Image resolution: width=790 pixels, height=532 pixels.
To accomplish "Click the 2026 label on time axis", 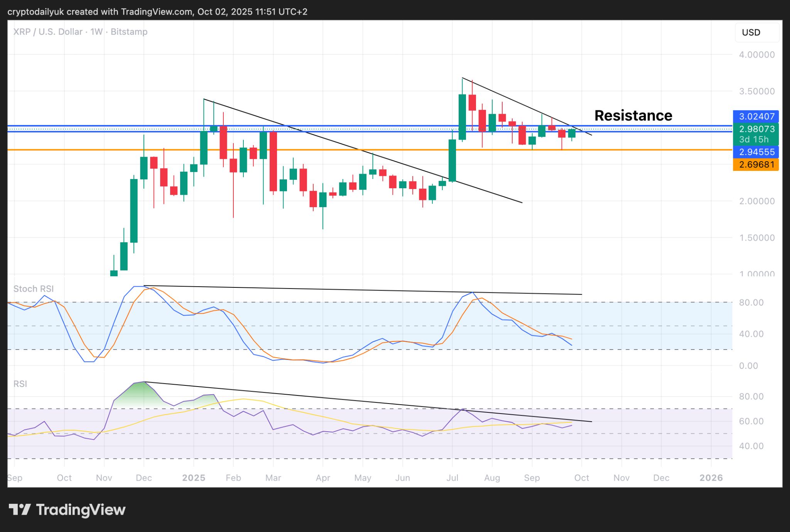I will (x=711, y=478).
